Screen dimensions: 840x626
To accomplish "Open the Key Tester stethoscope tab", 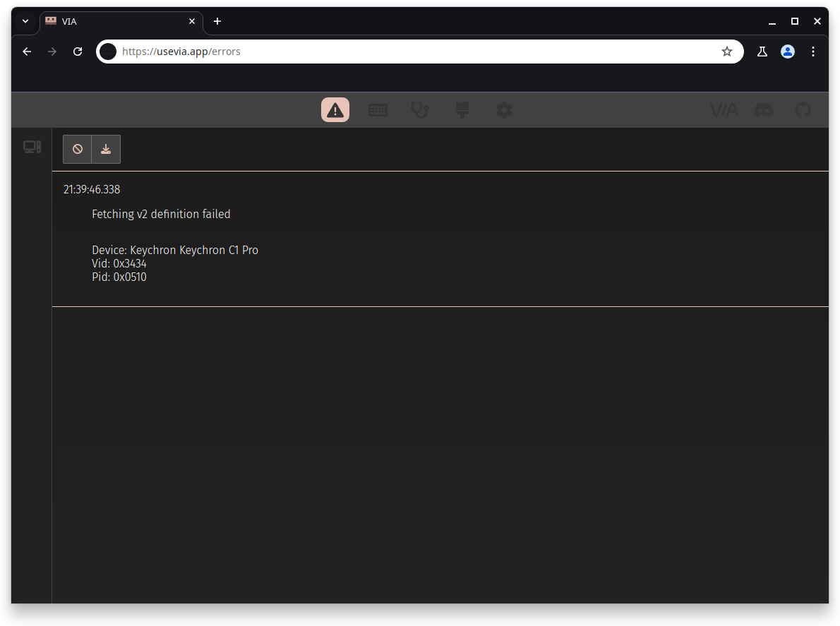I will 419,110.
